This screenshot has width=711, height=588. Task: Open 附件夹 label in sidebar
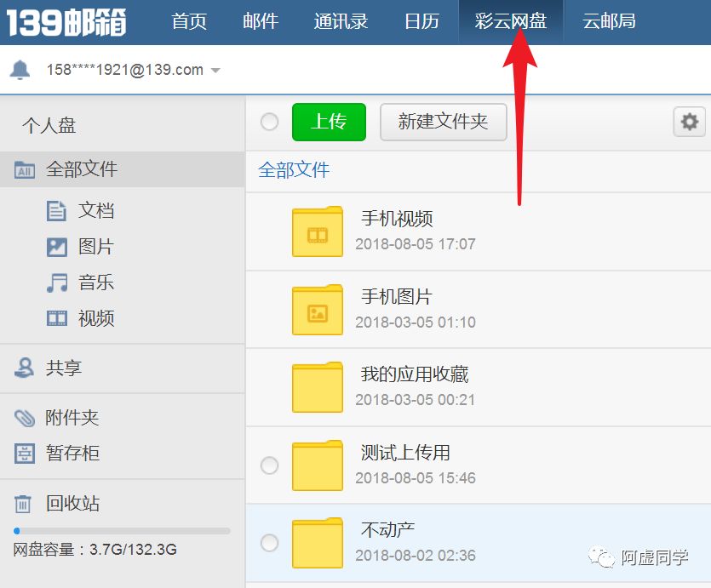point(72,418)
